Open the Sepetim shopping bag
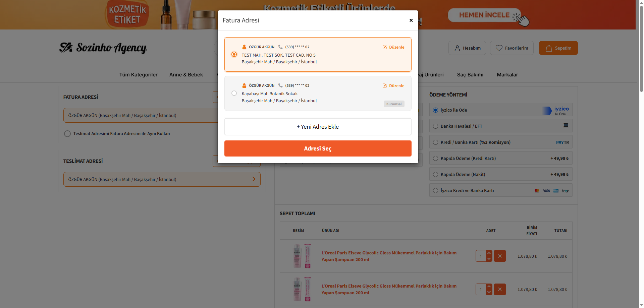This screenshot has width=644, height=308. pos(558,48)
